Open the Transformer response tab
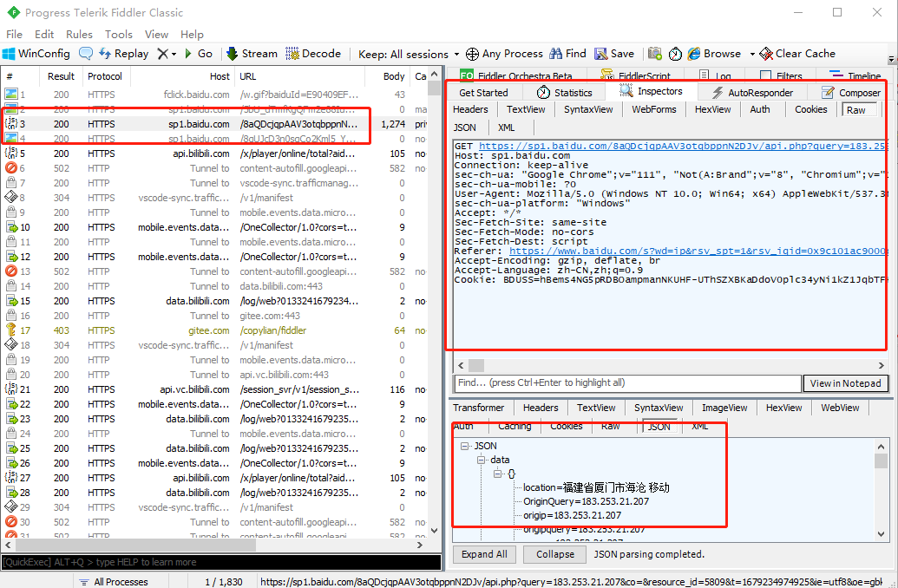The height and width of the screenshot is (588, 898). point(479,408)
